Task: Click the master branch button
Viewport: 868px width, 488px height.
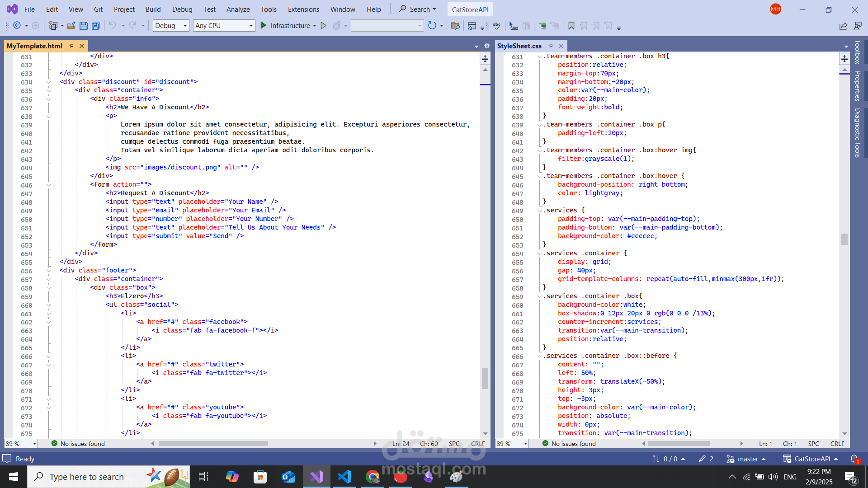Action: tap(748, 459)
